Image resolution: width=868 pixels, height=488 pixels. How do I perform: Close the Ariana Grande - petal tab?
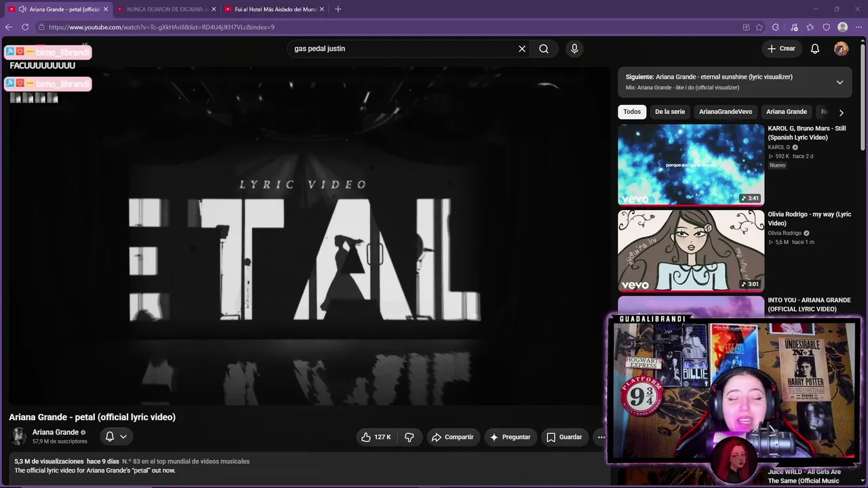coord(106,9)
